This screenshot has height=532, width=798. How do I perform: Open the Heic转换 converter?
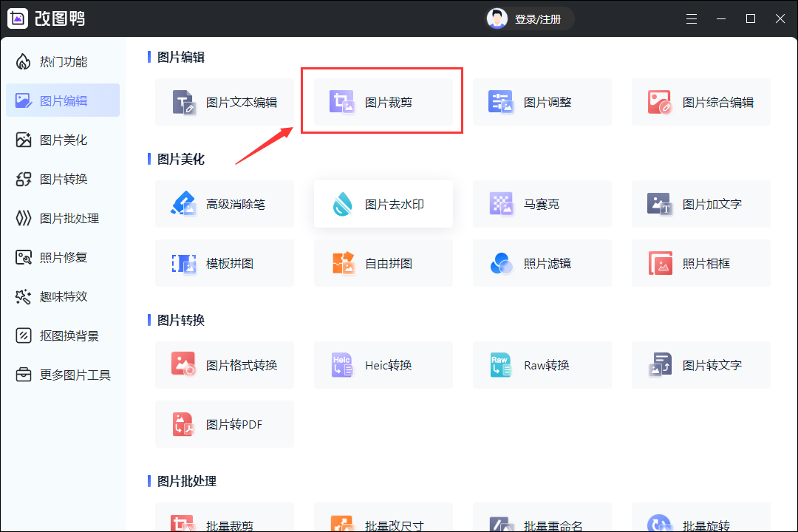tap(383, 365)
